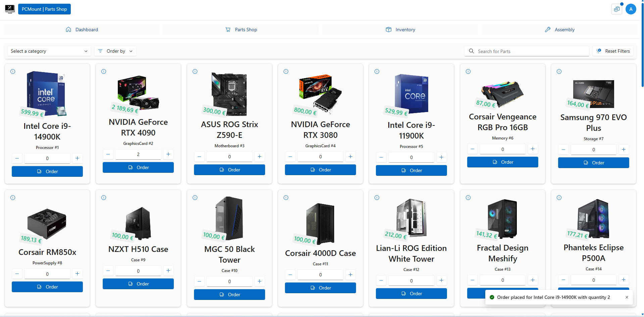Open the Select a category dropdown

coord(49,51)
